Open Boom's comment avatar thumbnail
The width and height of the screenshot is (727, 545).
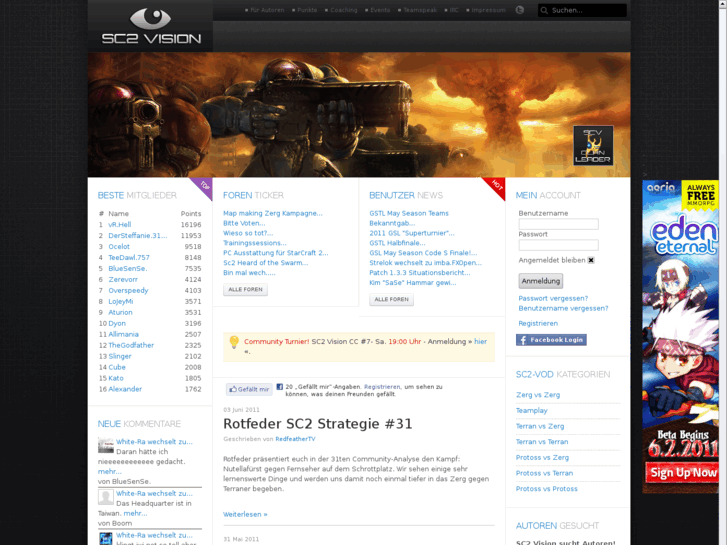(x=106, y=497)
